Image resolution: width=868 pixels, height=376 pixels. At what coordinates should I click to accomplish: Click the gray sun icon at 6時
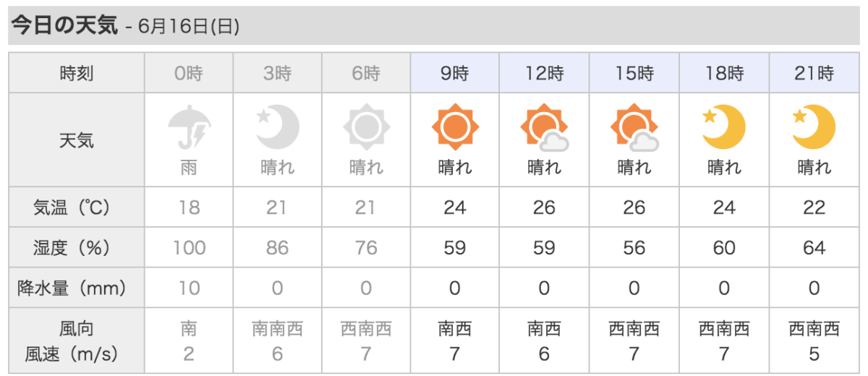pyautogui.click(x=366, y=127)
